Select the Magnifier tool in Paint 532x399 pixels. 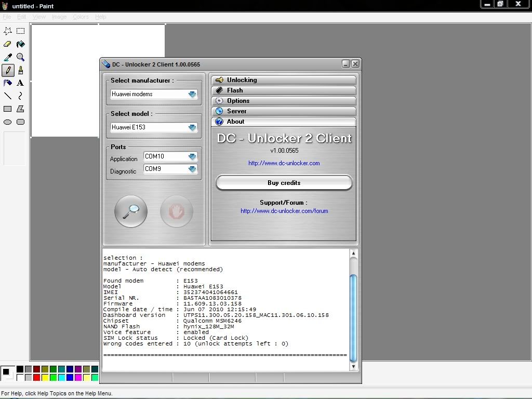click(x=20, y=57)
